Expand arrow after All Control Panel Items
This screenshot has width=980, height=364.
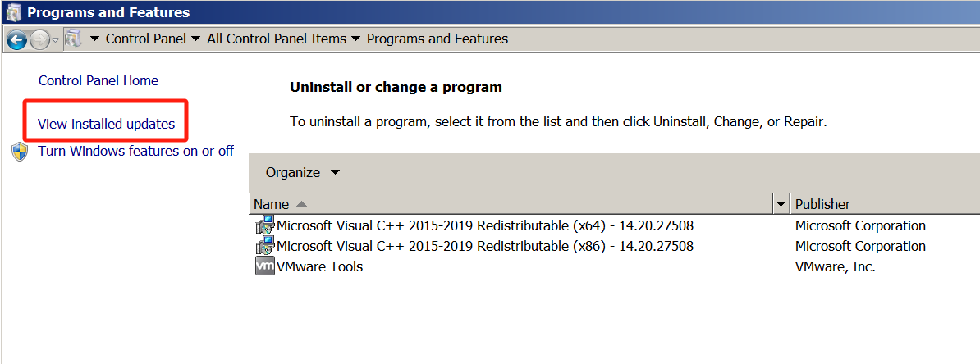(355, 39)
